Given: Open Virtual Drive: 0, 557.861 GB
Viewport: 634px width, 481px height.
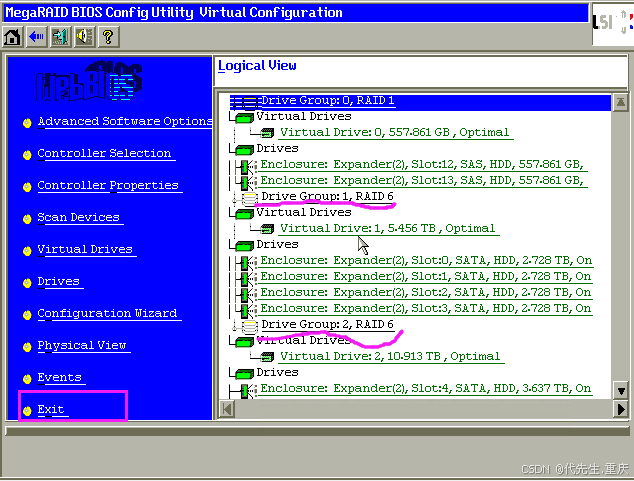Looking at the screenshot, I should pos(395,133).
